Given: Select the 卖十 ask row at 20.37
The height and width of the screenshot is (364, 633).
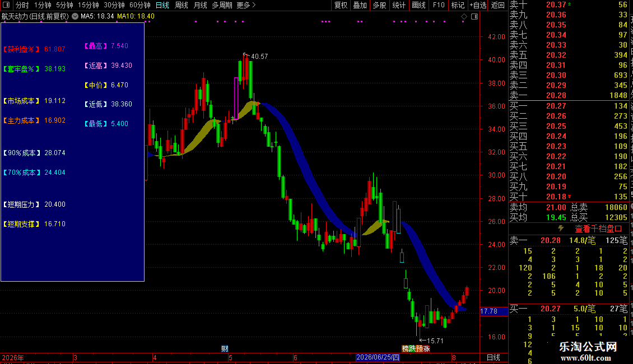Looking at the screenshot, I should (x=569, y=5).
